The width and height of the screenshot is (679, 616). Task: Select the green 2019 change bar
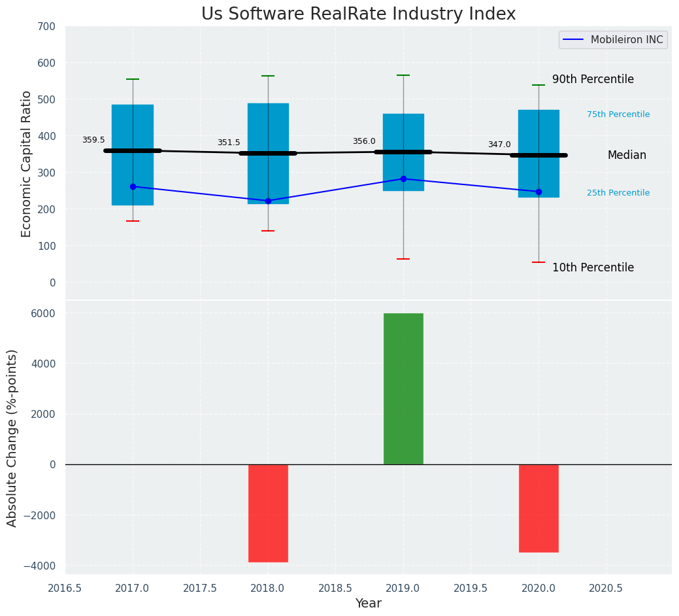point(403,388)
